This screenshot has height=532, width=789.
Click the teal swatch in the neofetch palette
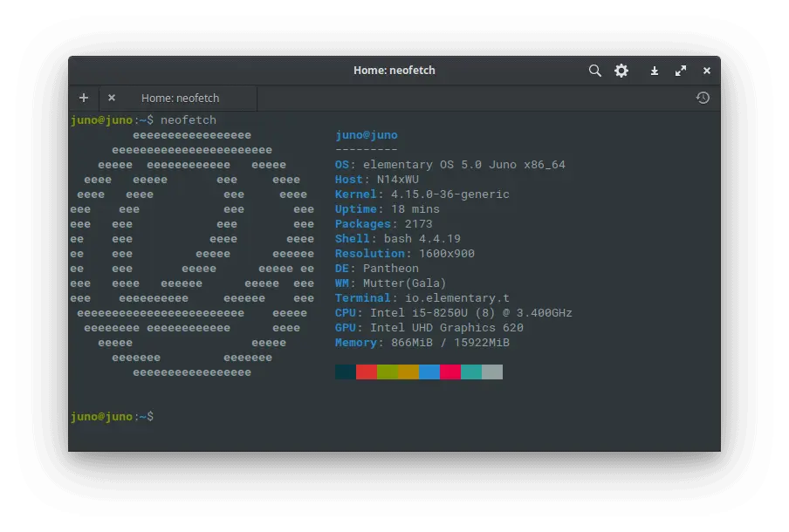click(x=473, y=372)
